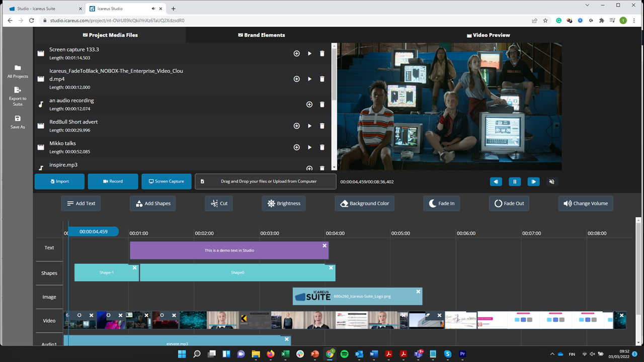Add Screen capture 133.3 to timeline
The image size is (644, 362).
pos(296,53)
